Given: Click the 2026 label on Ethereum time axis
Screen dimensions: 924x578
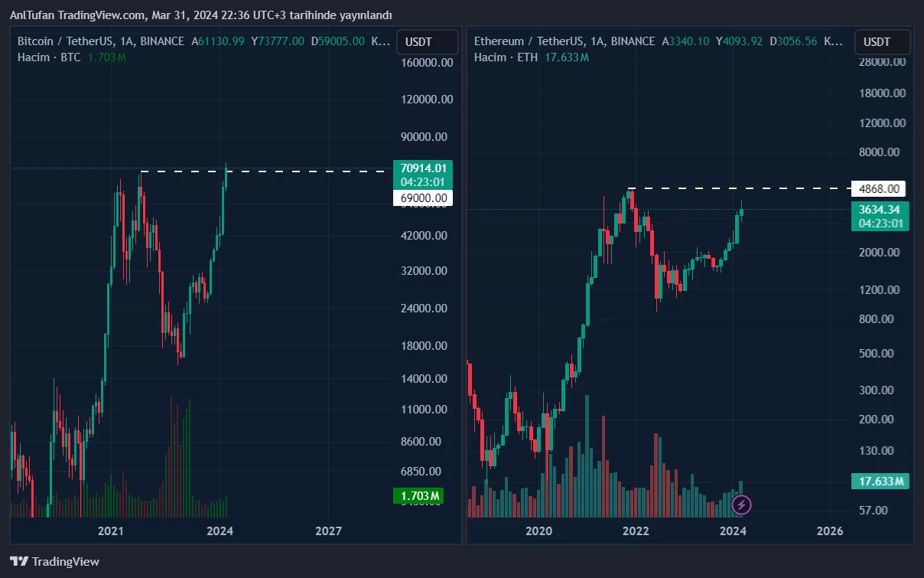Looking at the screenshot, I should (x=830, y=531).
